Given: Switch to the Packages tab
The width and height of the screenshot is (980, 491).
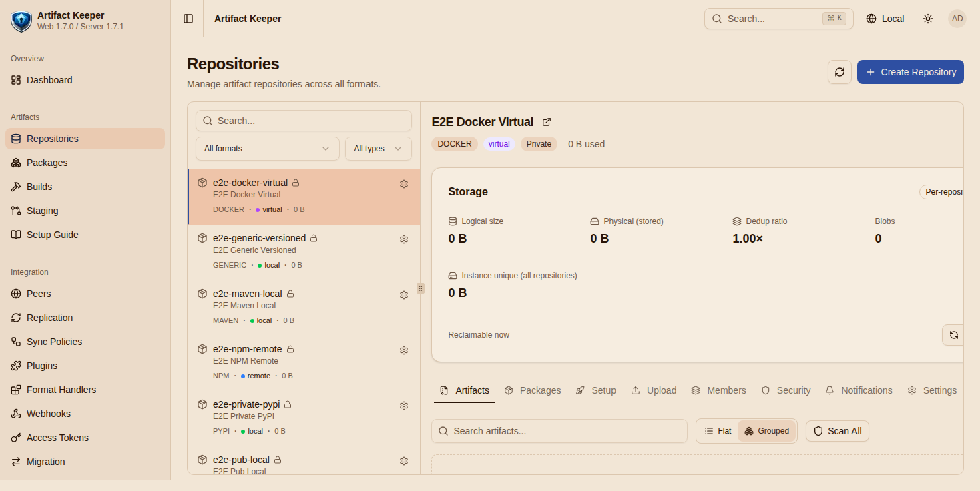Looking at the screenshot, I should (x=533, y=390).
